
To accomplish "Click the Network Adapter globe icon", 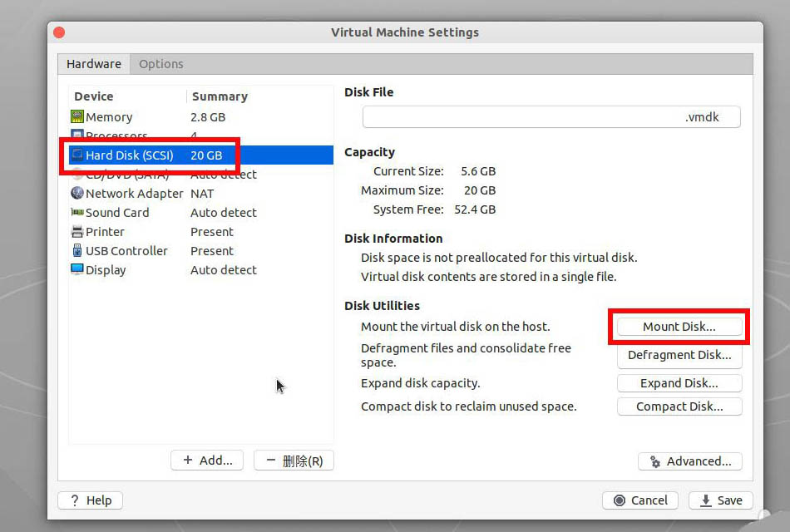I will (77, 193).
